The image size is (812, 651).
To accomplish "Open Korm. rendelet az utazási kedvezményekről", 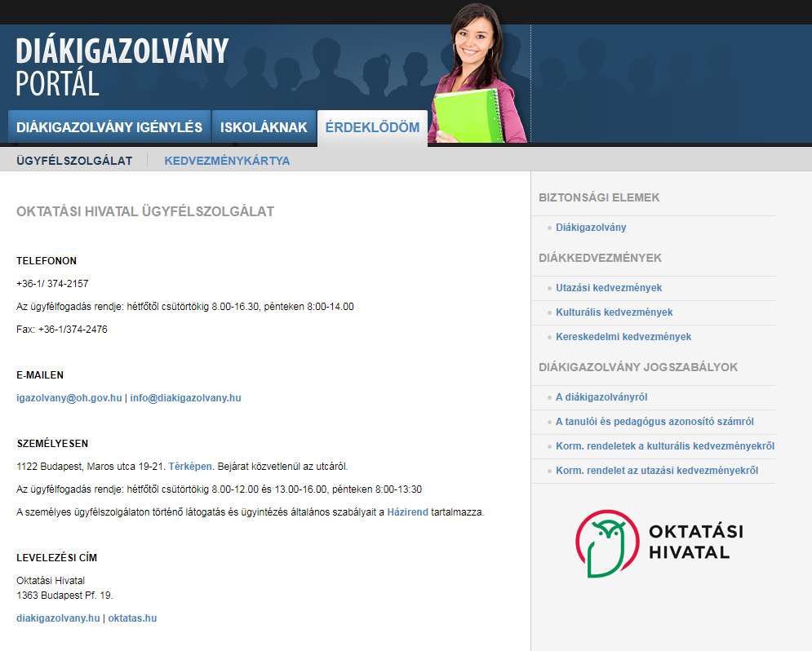I will click(x=659, y=470).
